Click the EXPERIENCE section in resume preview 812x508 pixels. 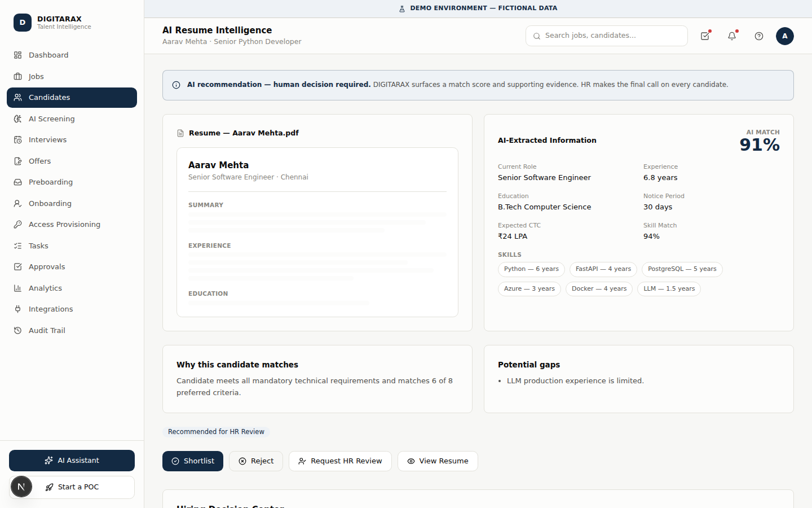(210, 246)
